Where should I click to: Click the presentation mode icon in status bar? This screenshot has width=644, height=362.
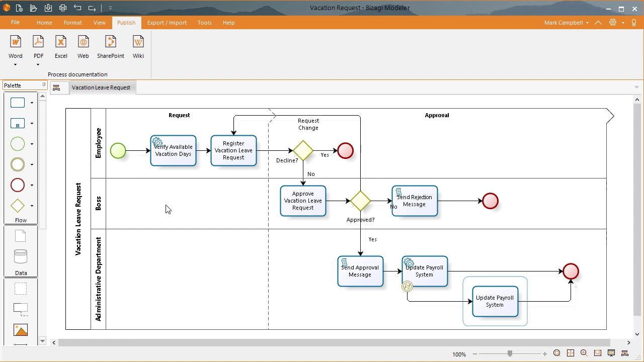click(x=611, y=353)
